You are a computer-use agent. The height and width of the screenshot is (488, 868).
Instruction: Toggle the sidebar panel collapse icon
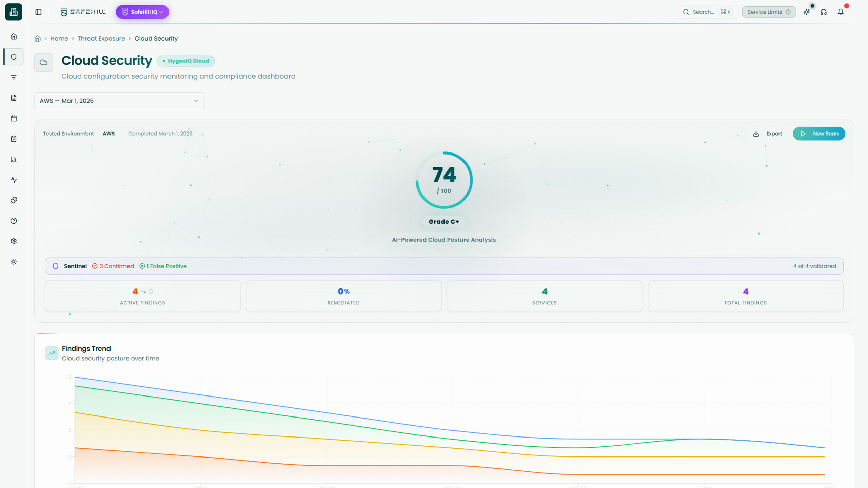38,12
